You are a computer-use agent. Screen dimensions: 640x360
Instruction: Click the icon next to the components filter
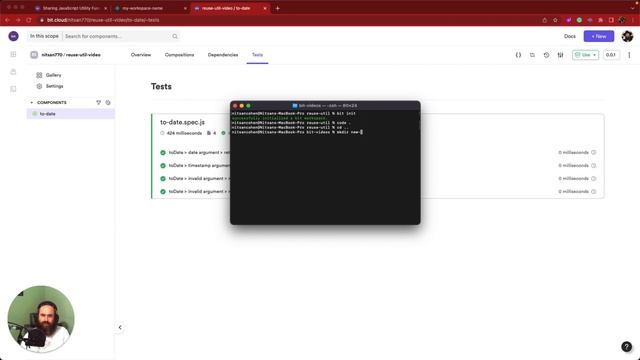pyautogui.click(x=108, y=102)
